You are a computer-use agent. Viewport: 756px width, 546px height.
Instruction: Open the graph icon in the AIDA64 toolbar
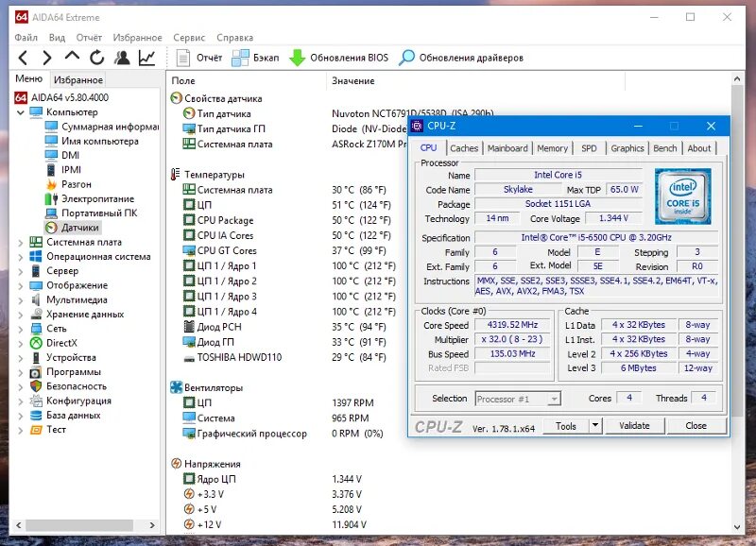tap(146, 58)
